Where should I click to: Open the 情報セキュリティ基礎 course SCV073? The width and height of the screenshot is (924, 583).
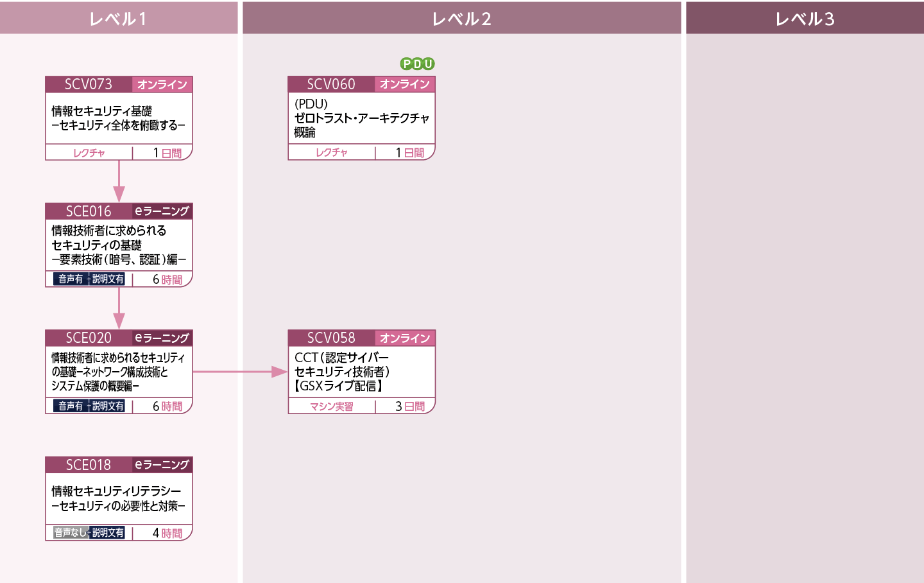click(x=118, y=117)
